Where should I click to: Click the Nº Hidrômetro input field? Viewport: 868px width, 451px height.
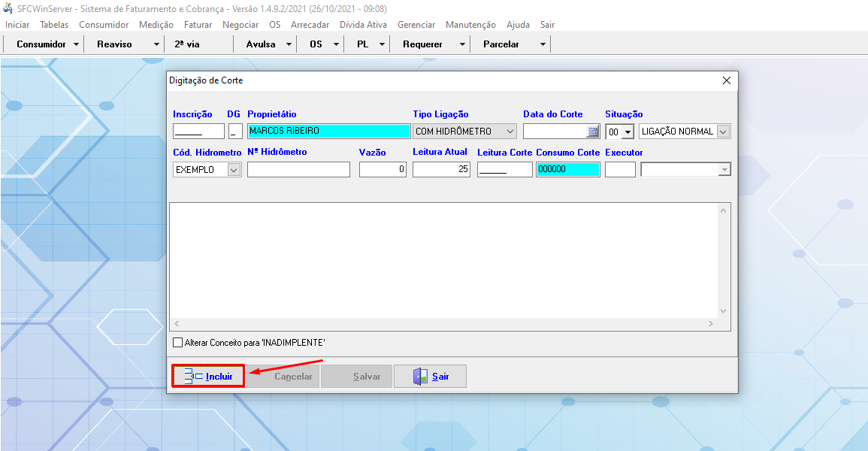point(298,170)
